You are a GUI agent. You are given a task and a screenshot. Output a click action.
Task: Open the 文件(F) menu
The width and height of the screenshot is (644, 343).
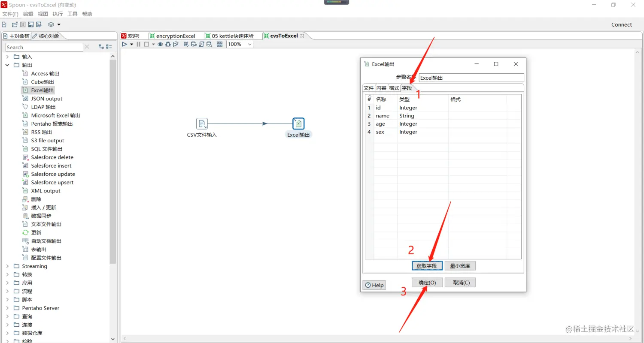coord(10,14)
